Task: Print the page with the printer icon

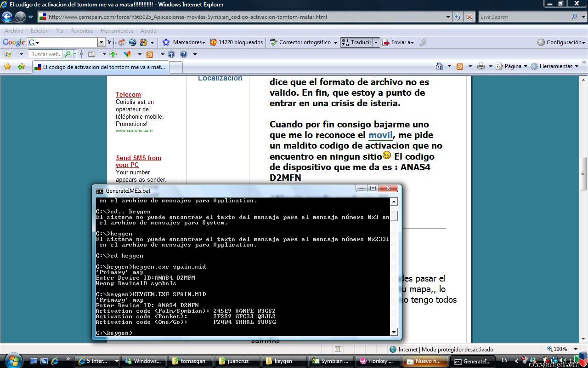Action: 481,66
